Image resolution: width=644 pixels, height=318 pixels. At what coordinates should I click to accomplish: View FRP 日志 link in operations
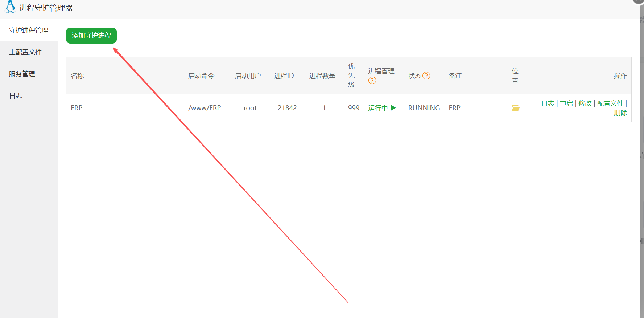548,103
